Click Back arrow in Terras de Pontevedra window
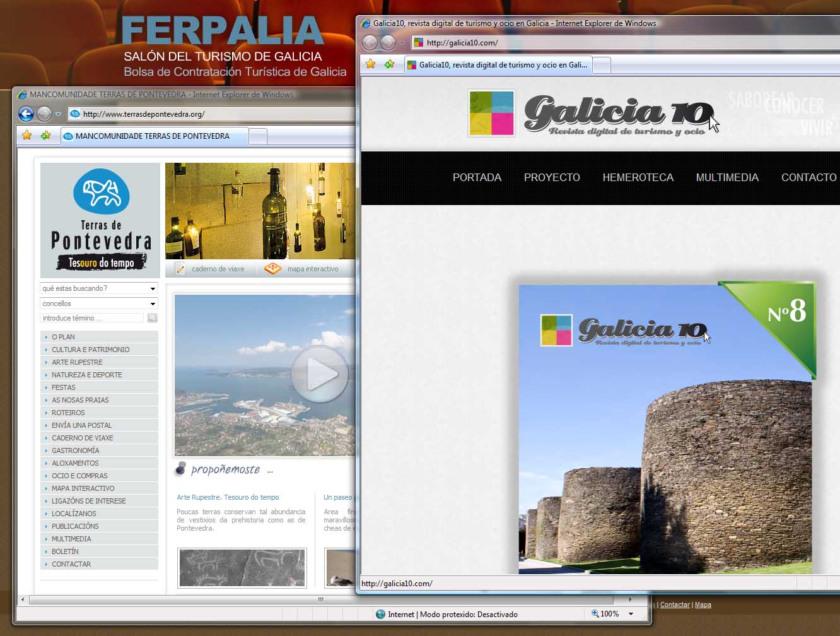The height and width of the screenshot is (636, 840). [26, 114]
